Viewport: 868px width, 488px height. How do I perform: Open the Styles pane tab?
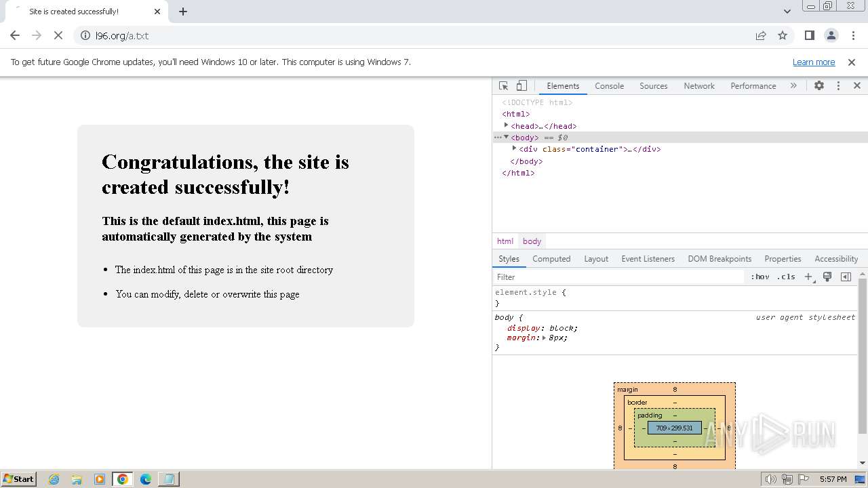[x=509, y=259]
